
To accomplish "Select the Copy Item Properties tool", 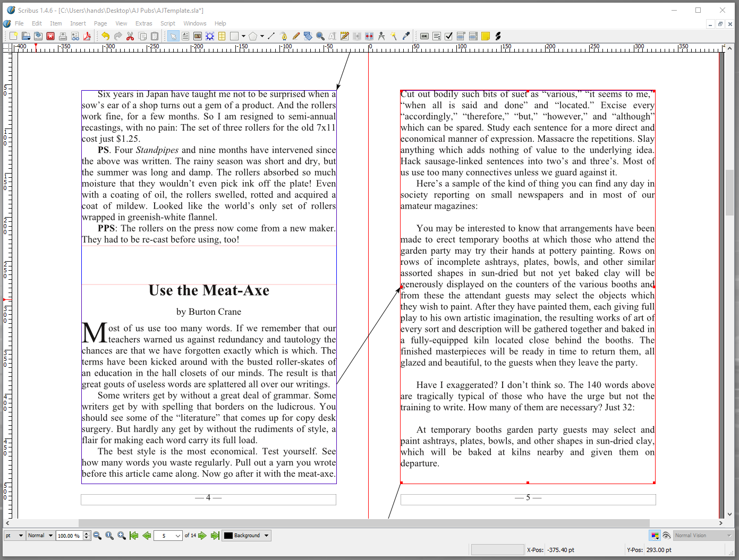I will point(394,36).
